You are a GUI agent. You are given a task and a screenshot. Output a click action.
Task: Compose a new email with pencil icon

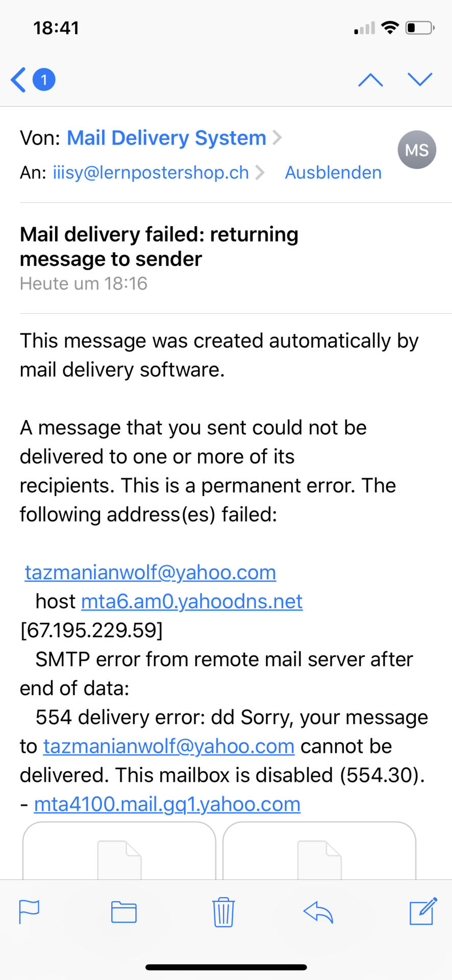(423, 911)
